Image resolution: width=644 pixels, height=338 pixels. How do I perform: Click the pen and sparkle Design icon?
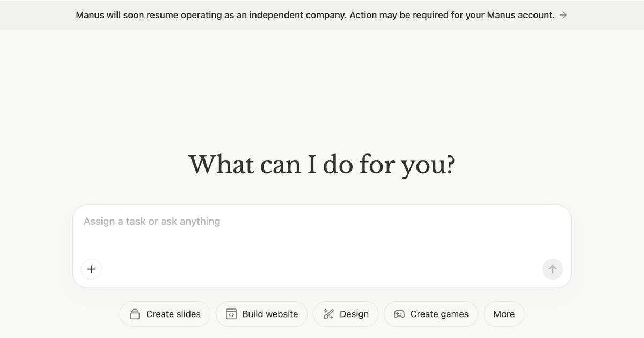tap(328, 314)
